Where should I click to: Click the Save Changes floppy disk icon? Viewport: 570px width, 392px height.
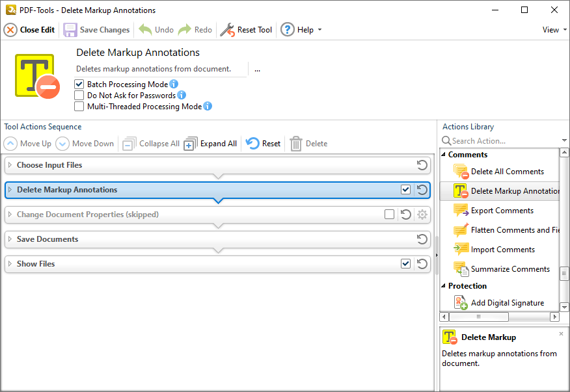tap(70, 30)
